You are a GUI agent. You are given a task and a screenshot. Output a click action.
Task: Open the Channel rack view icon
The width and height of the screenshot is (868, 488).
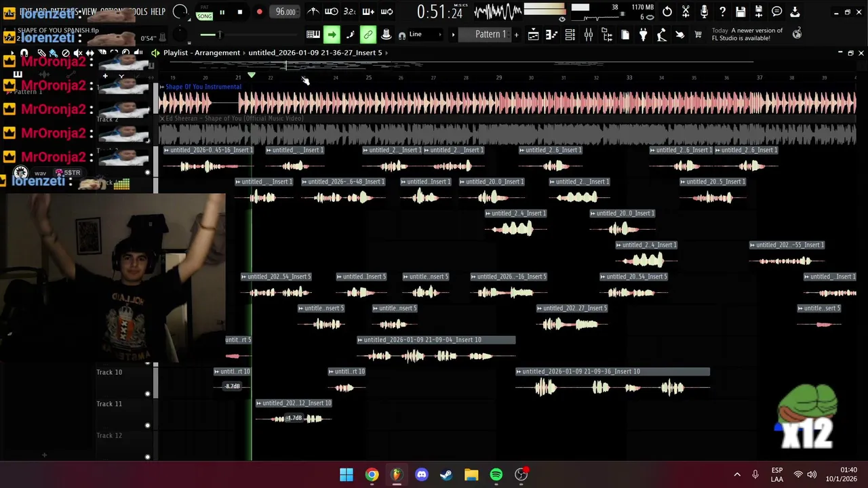[x=570, y=35]
